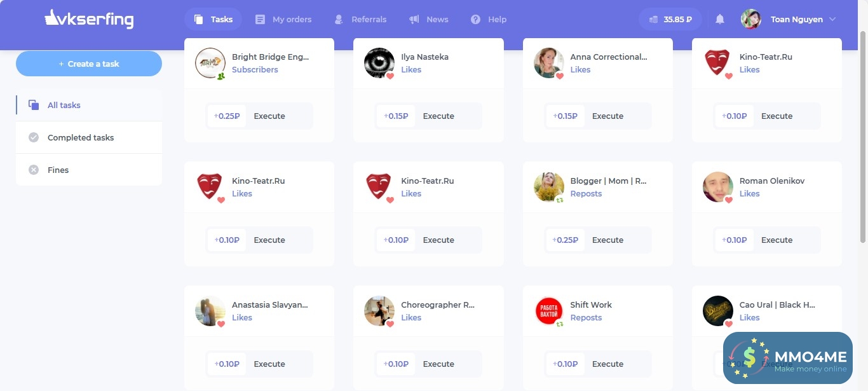Click Likes link under Ilya Nasteka
The width and height of the screenshot is (868, 391).
pyautogui.click(x=411, y=70)
